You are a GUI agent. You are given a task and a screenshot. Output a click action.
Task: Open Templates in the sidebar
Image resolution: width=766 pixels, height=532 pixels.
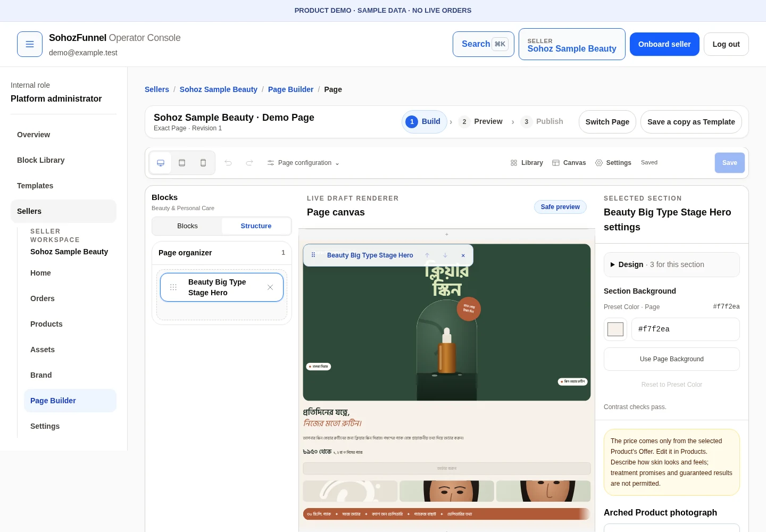(63, 186)
